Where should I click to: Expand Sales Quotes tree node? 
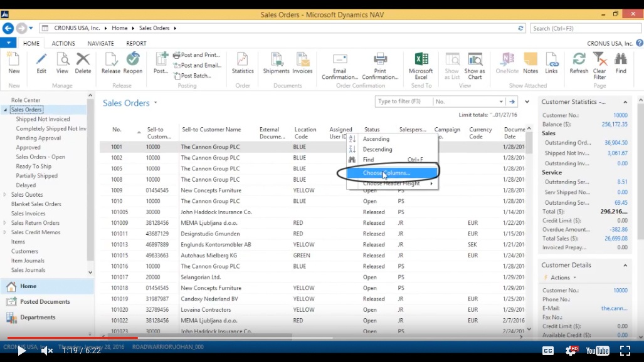pyautogui.click(x=5, y=195)
